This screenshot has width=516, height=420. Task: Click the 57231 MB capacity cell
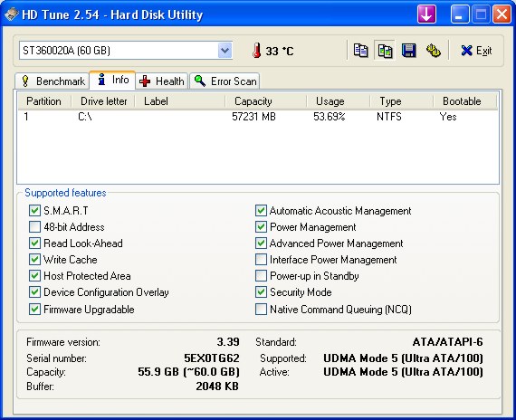pyautogui.click(x=253, y=117)
